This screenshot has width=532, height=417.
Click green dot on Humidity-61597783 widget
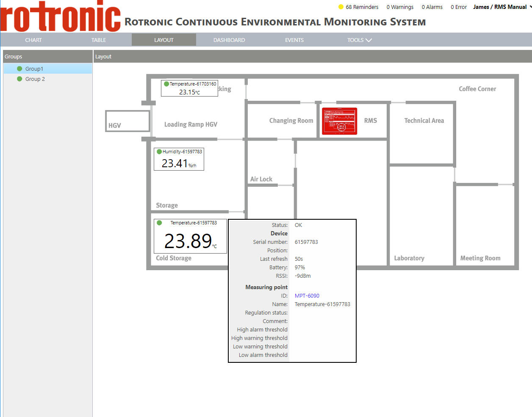tap(159, 152)
